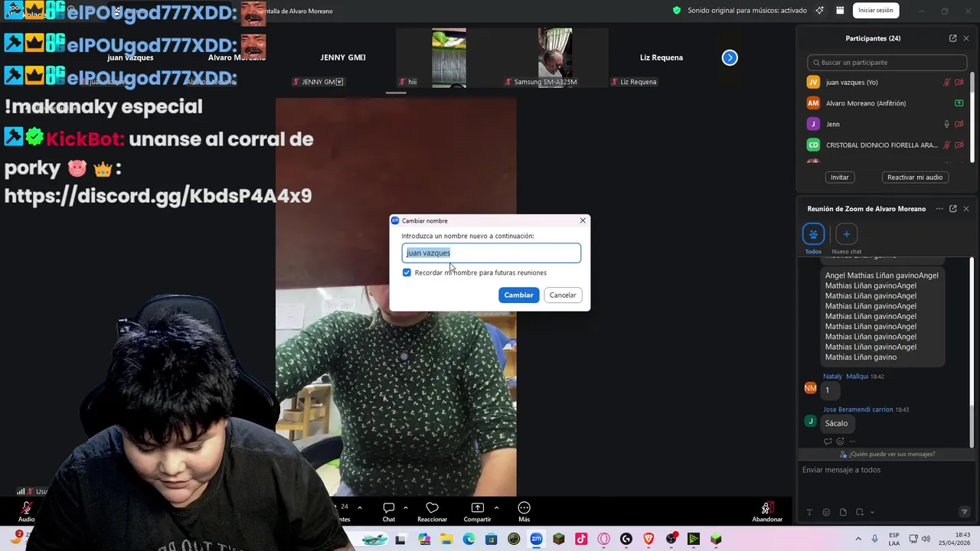Screen dimensions: 980x551
Task: Toggle juan vazques camera-off icon
Action: [959, 83]
